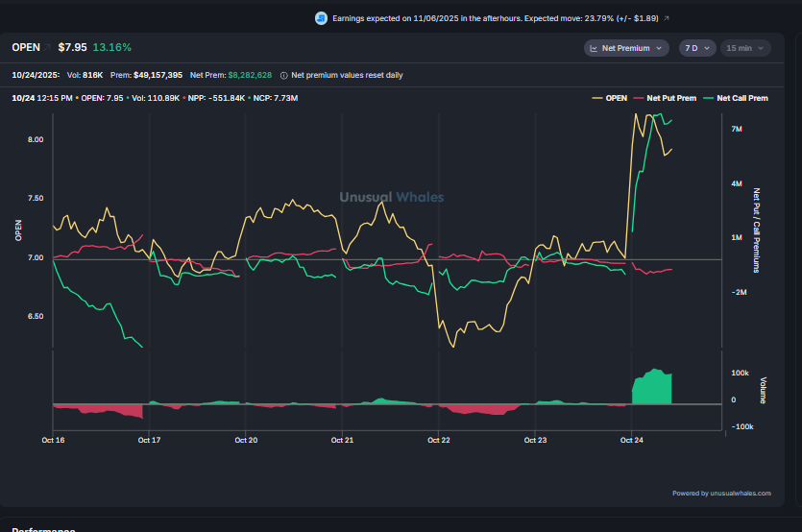Click the 10/24 12:15 PM timestamp

click(x=42, y=98)
